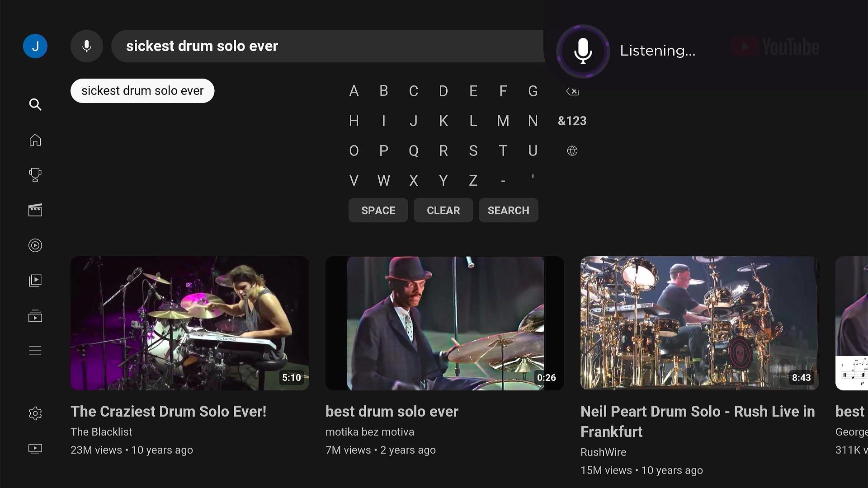The width and height of the screenshot is (868, 488).
Task: Open the media queue icon in sidebar
Action: click(35, 316)
